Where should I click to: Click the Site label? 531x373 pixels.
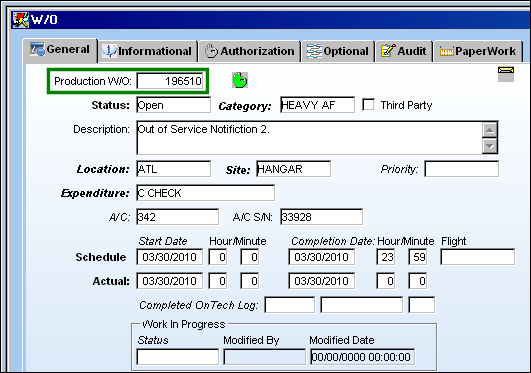click(x=238, y=170)
